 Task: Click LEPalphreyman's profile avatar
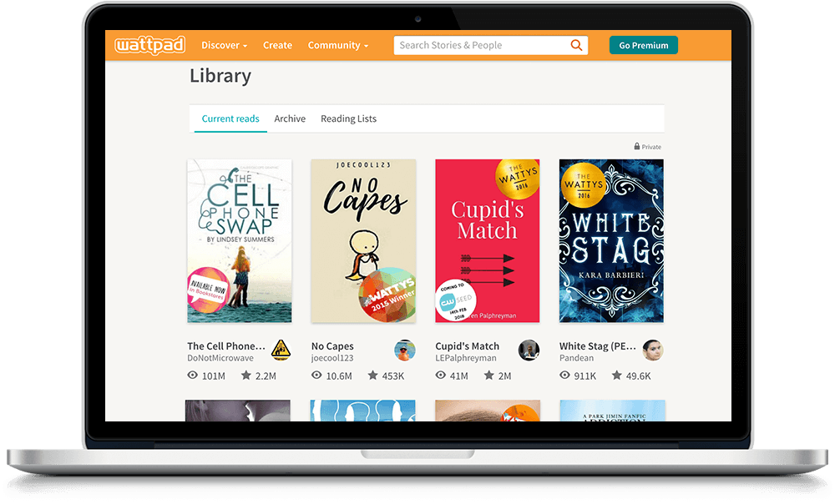click(x=529, y=351)
